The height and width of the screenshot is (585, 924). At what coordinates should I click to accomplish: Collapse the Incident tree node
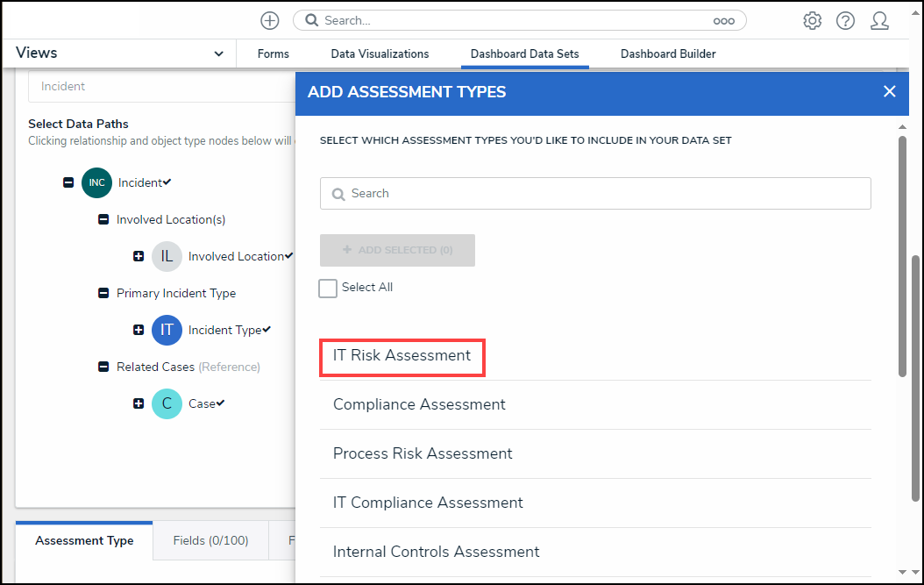[68, 182]
